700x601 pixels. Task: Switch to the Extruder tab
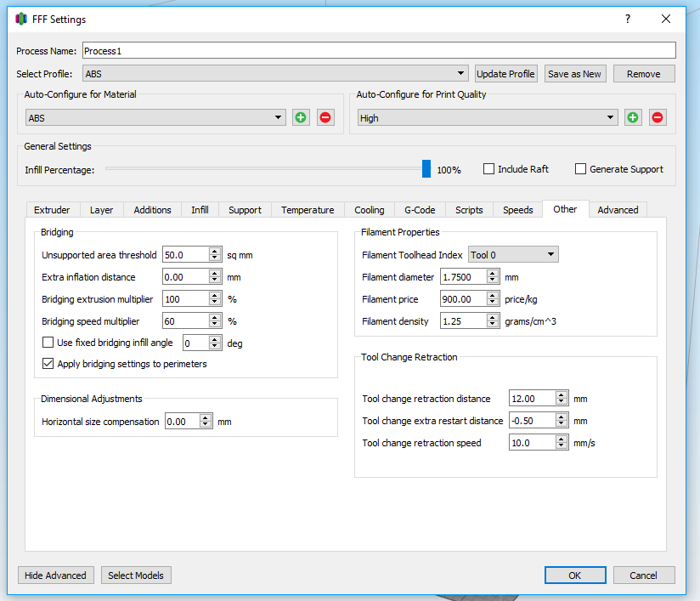click(52, 210)
